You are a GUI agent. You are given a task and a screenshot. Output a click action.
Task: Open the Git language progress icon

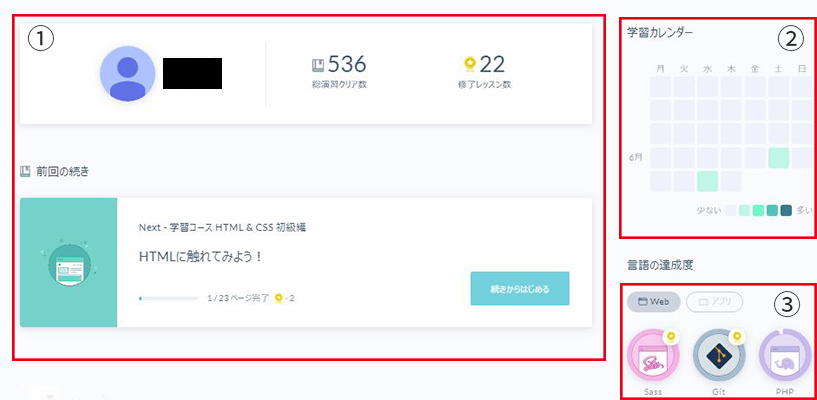[x=719, y=356]
